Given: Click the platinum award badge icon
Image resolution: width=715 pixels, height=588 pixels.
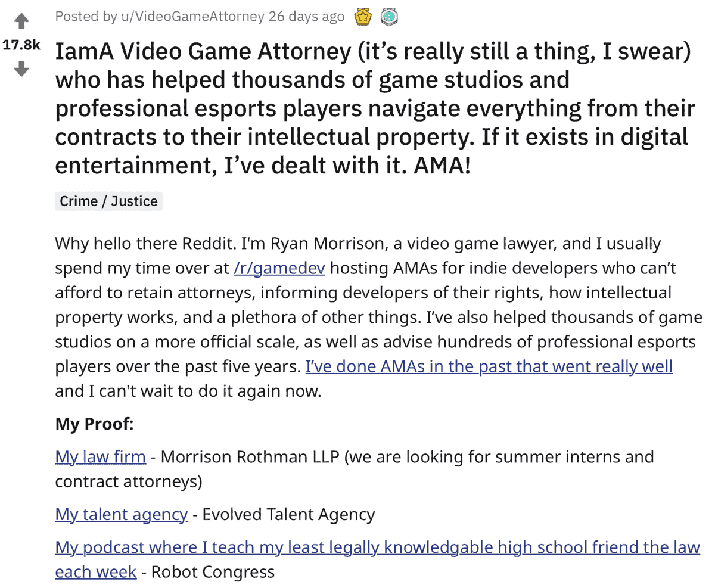Looking at the screenshot, I should (x=389, y=18).
